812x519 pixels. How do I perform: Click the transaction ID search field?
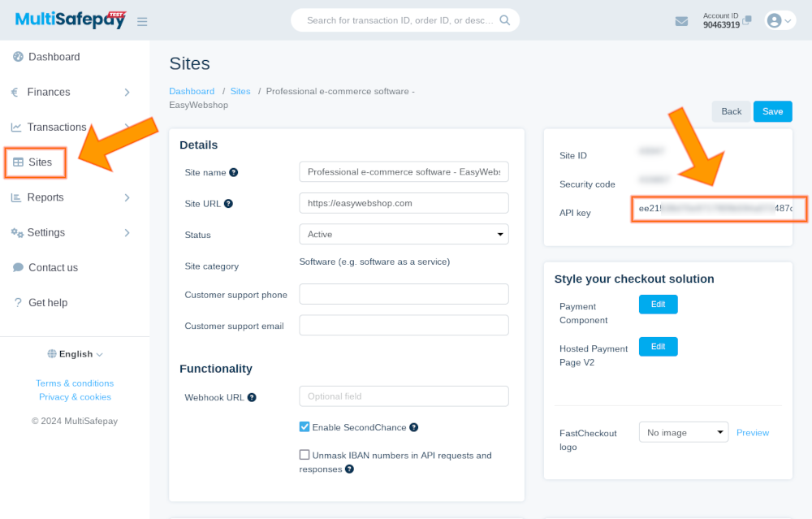point(398,20)
